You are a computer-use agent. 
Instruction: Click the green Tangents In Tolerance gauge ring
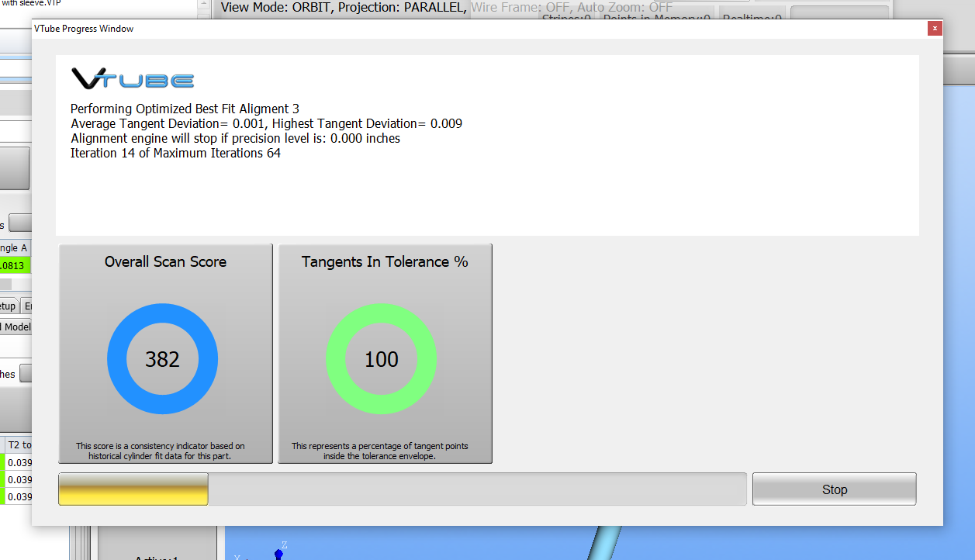[x=336, y=359]
